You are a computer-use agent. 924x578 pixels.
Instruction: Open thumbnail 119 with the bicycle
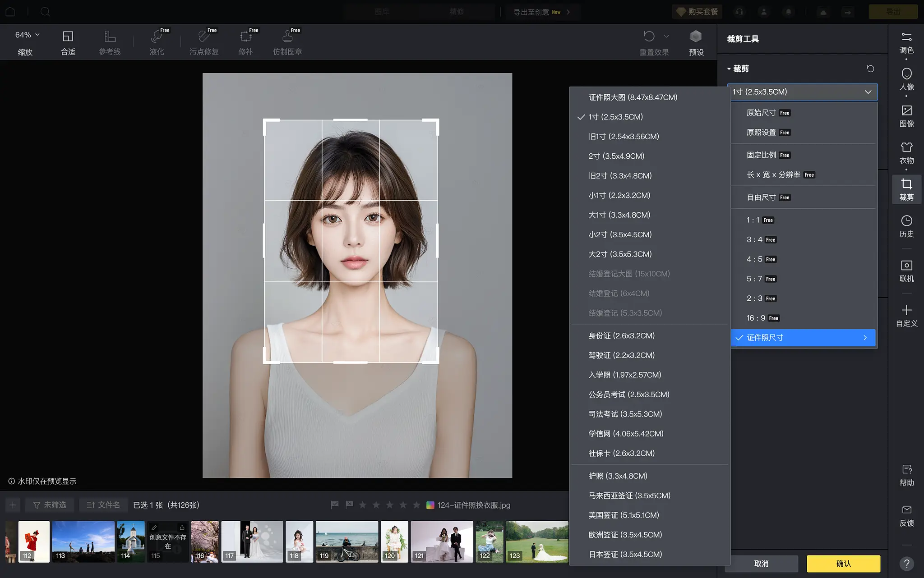346,541
